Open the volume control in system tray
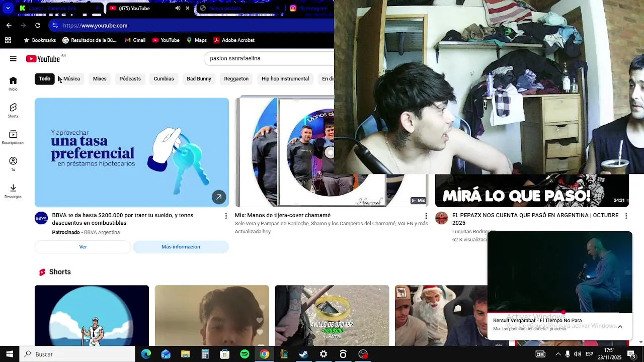 [577, 354]
